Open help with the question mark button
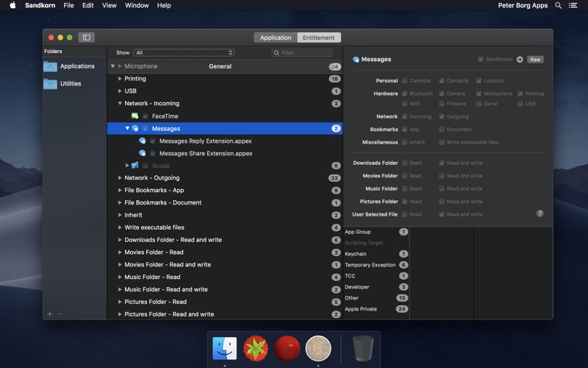 click(x=539, y=213)
